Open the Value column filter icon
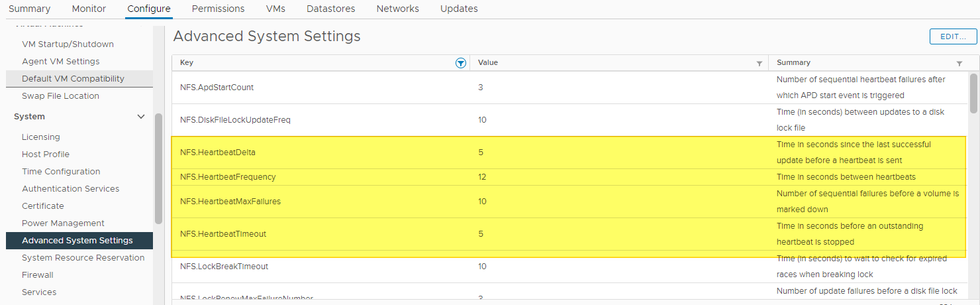The height and width of the screenshot is (305, 980). 759,64
